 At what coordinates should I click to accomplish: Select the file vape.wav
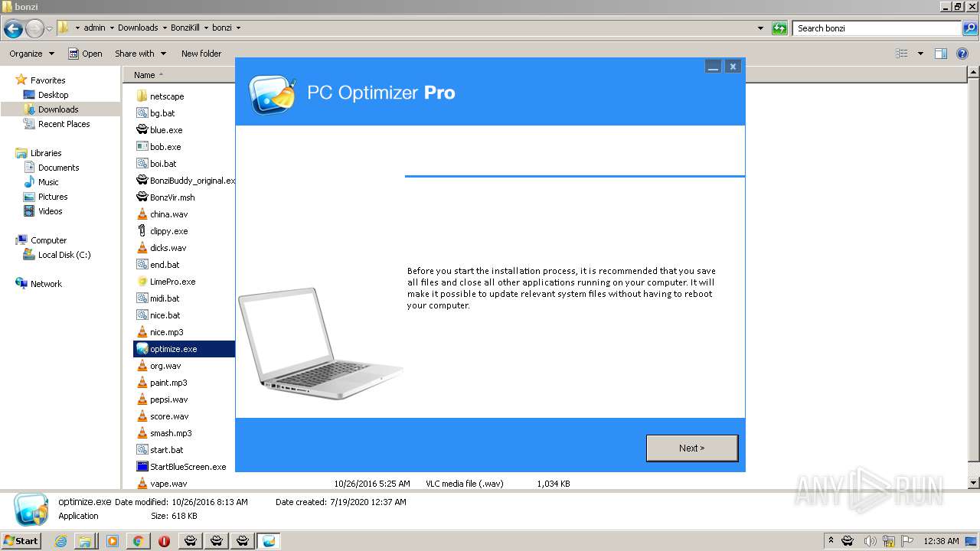pos(168,484)
